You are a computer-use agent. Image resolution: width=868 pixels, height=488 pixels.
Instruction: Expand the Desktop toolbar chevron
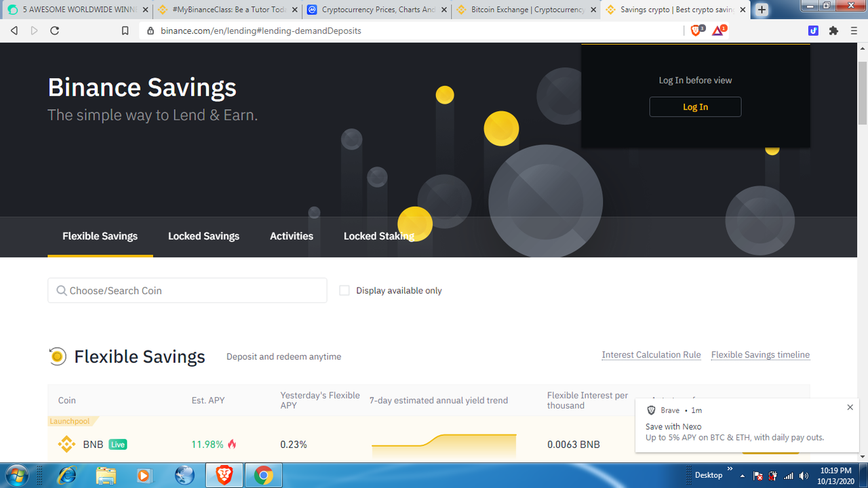pos(730,468)
